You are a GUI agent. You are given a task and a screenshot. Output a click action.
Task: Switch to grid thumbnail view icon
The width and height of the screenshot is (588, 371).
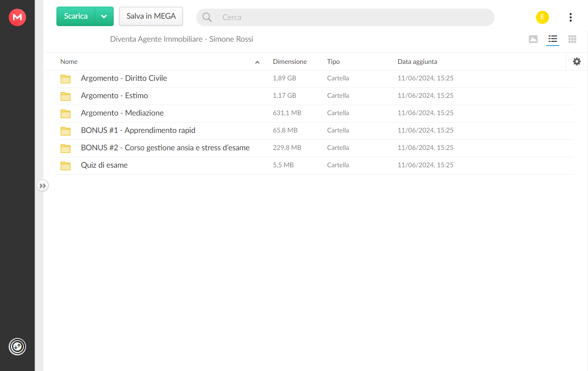(x=572, y=39)
